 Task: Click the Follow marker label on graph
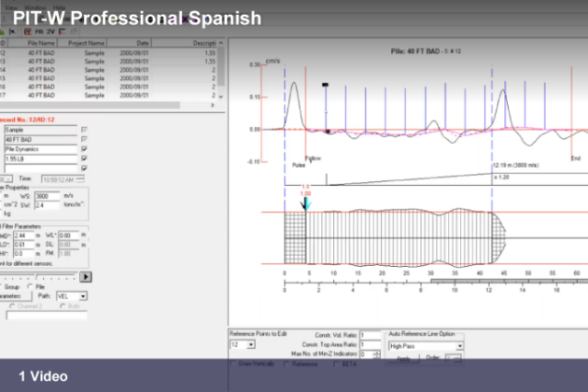point(313,159)
